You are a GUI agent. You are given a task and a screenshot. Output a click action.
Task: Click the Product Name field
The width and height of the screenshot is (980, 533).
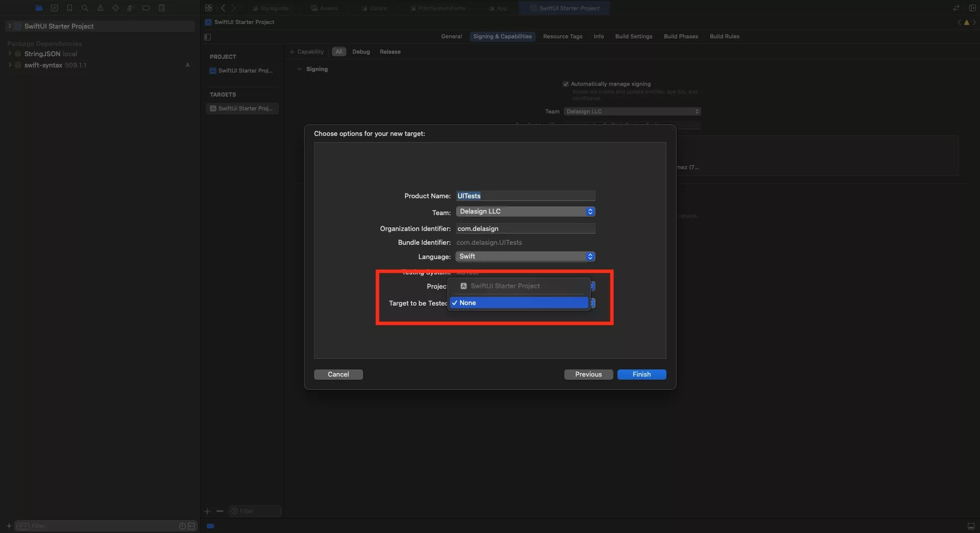tap(525, 196)
